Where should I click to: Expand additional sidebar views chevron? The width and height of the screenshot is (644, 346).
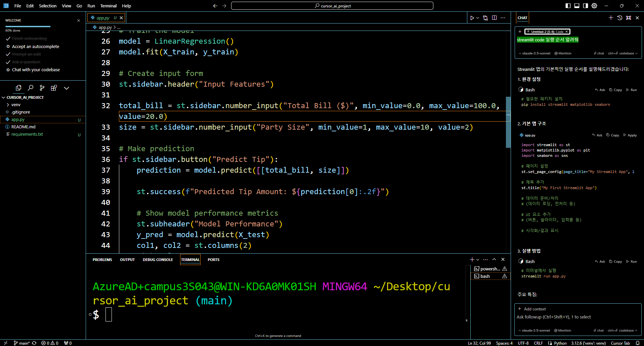[x=67, y=88]
